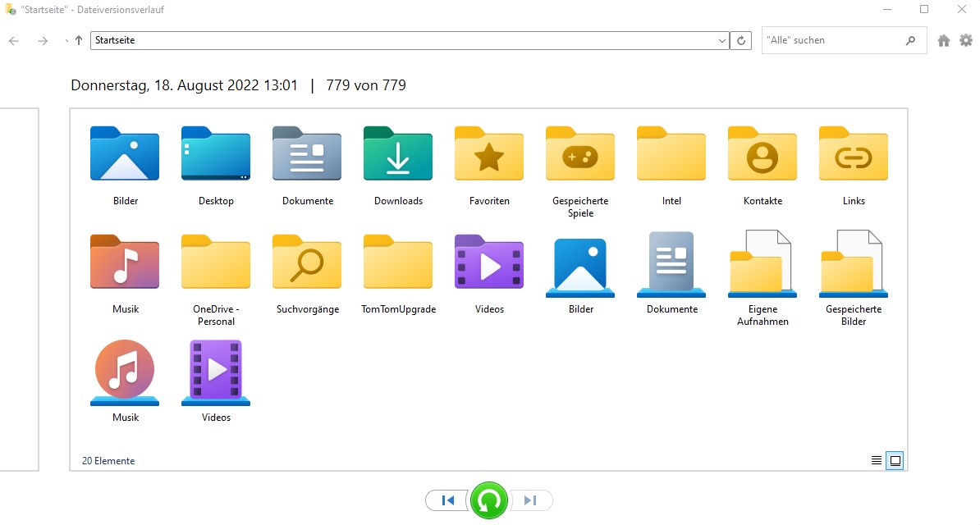980x525 pixels.
Task: Select the Downloads folder
Action: pyautogui.click(x=398, y=166)
